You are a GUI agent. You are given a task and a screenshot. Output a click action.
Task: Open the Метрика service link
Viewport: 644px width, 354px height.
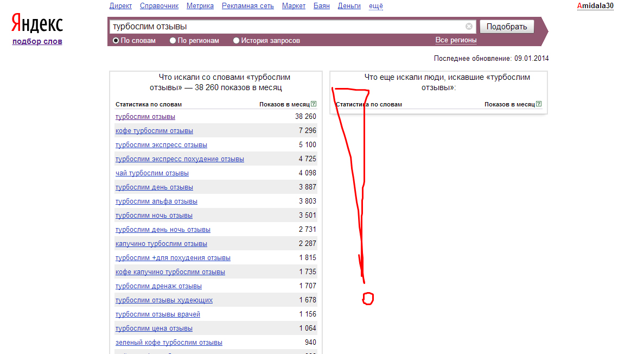[200, 6]
